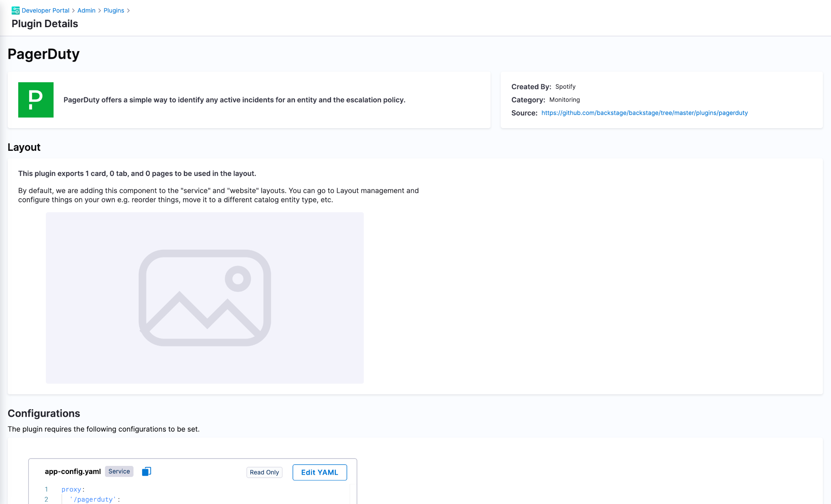The height and width of the screenshot is (504, 831).
Task: Open the PagerDuty GitHub source link
Action: (644, 113)
